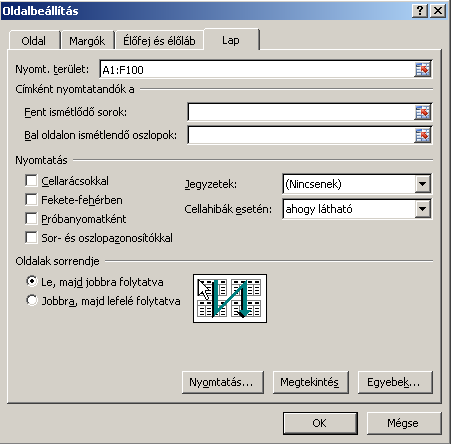Open the Cellahibák esetén dropdown arrow
The image size is (451, 444).
[x=422, y=209]
